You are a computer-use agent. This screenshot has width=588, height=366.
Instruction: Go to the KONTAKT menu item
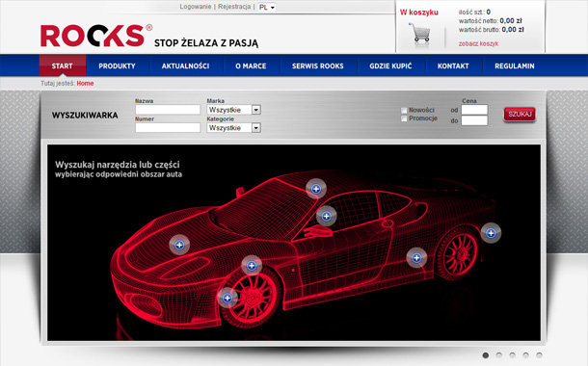453,65
